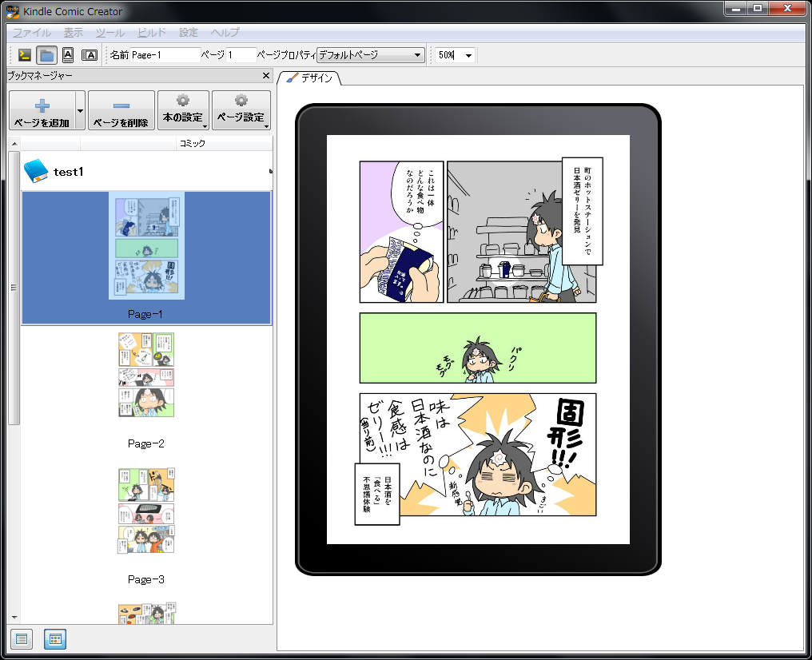
Task: Click the blue book icon next to test1
Action: point(36,171)
